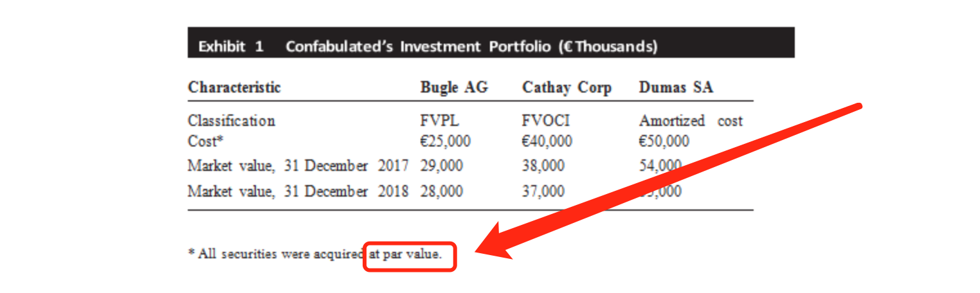
Task: Click the Cathay Corp column header
Action: click(567, 87)
